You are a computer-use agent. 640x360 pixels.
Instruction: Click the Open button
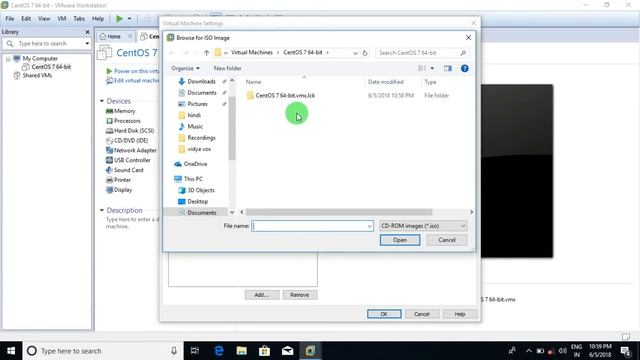400,240
